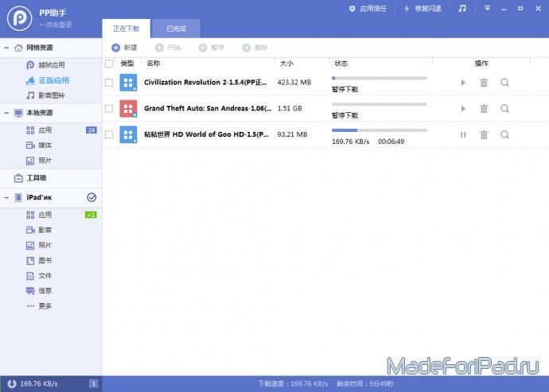
Task: Click the 应用信任 shield icon
Action: pyautogui.click(x=352, y=8)
